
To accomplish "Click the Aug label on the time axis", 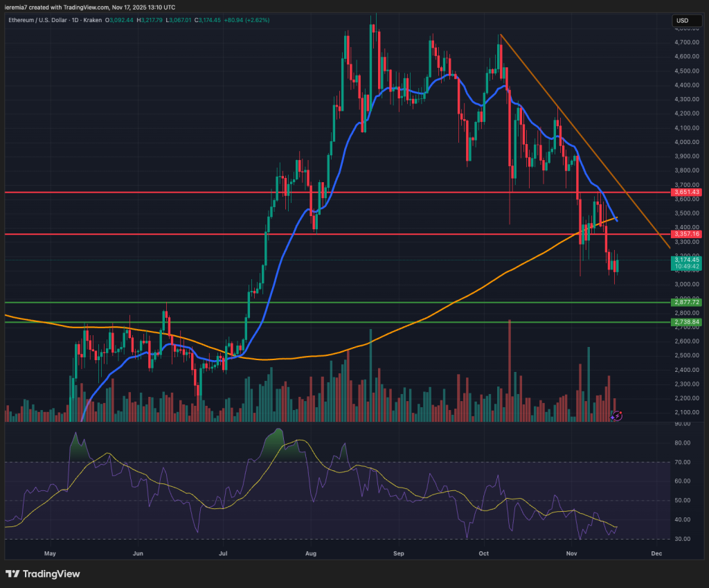I will [310, 553].
